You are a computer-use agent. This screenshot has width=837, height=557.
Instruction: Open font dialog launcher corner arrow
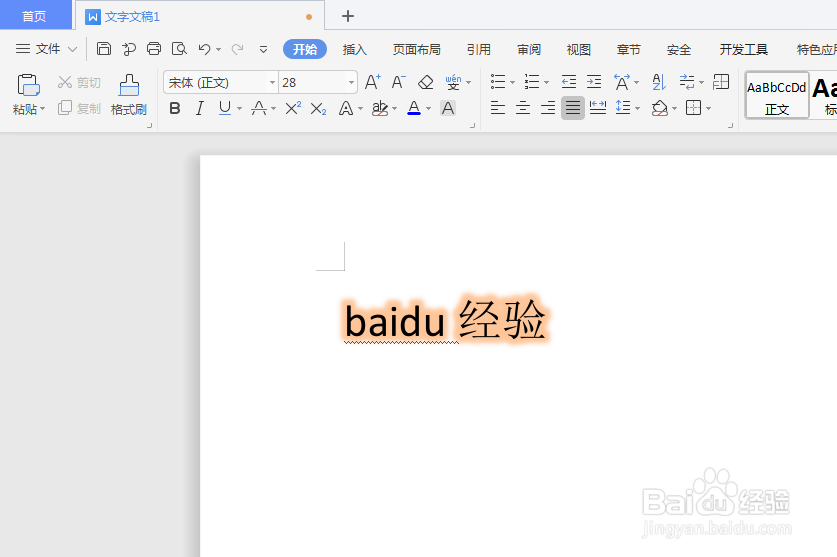tap(472, 126)
